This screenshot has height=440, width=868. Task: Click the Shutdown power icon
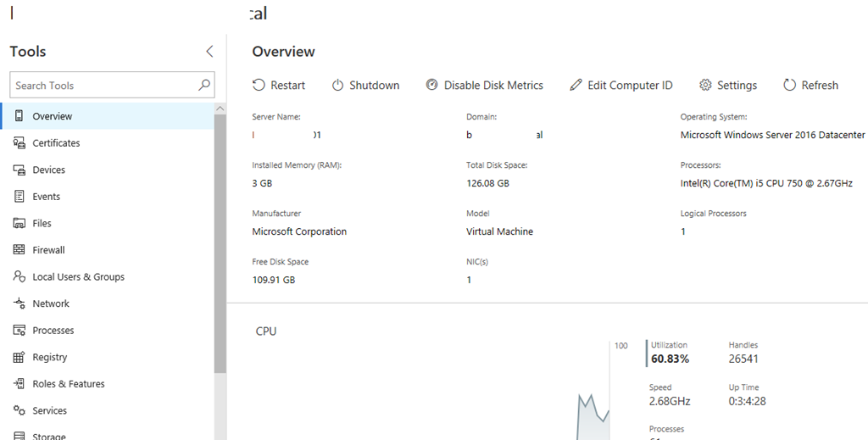337,85
